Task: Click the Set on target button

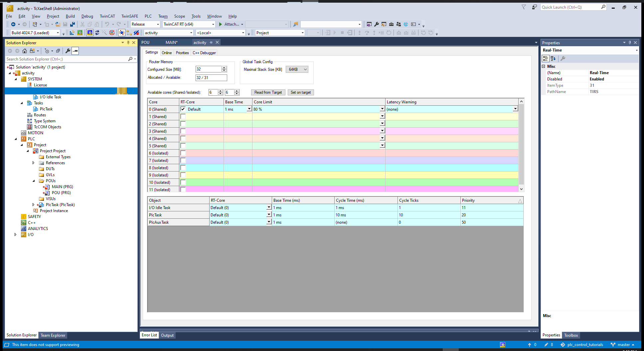Action: tap(300, 92)
